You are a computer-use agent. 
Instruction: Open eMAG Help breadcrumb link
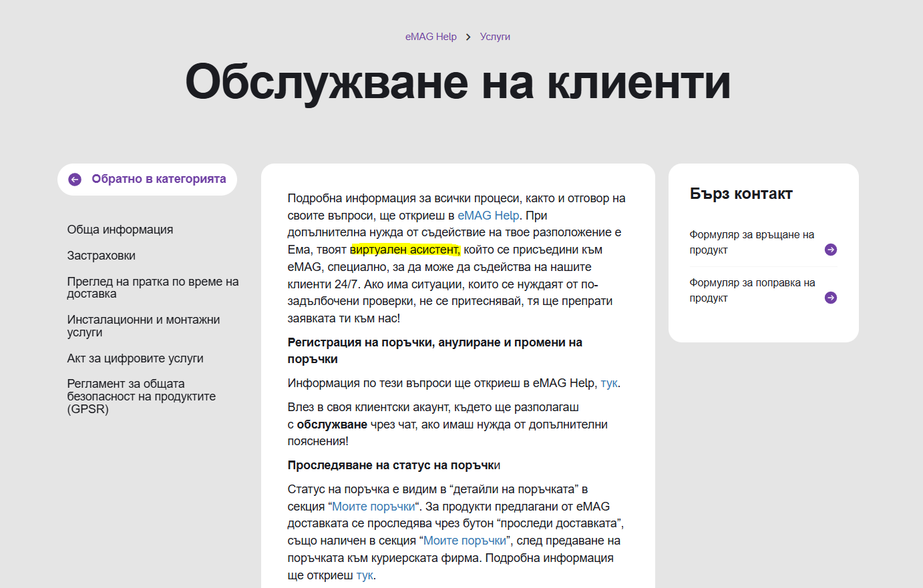(x=431, y=37)
